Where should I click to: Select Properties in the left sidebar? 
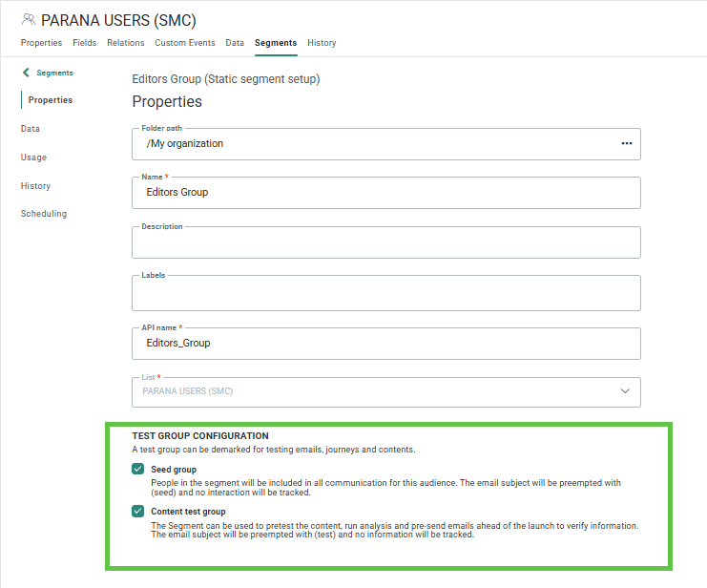tap(50, 100)
